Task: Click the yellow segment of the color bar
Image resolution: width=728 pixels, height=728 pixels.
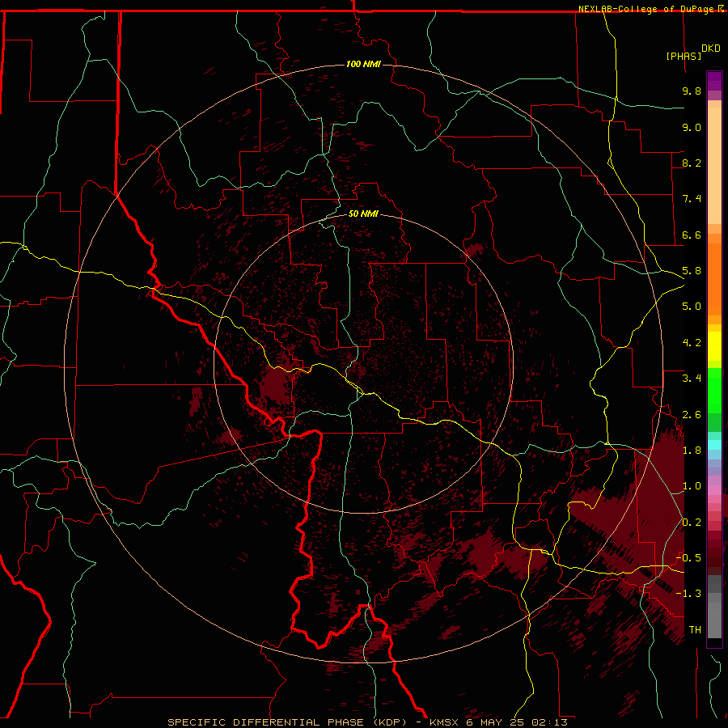Action: pos(714,346)
